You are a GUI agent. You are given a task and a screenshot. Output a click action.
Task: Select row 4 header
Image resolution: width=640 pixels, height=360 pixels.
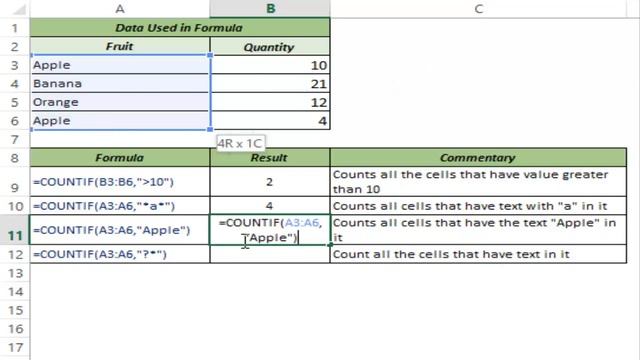[x=15, y=84]
